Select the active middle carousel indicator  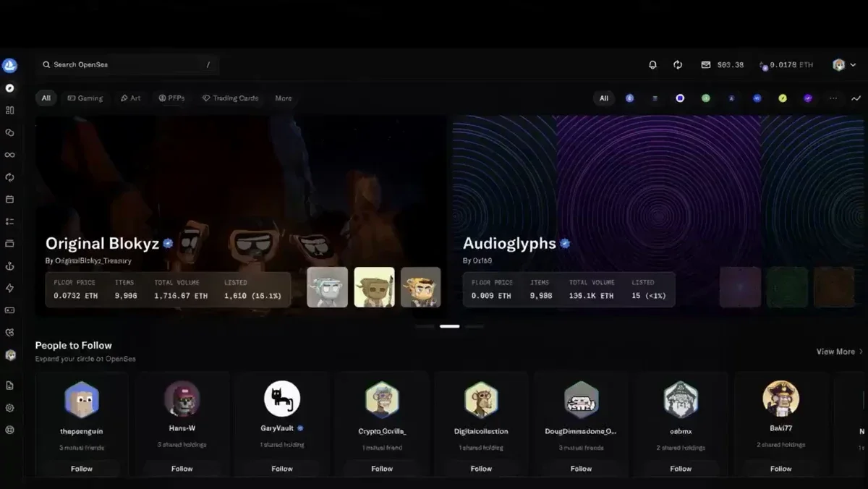(450, 326)
